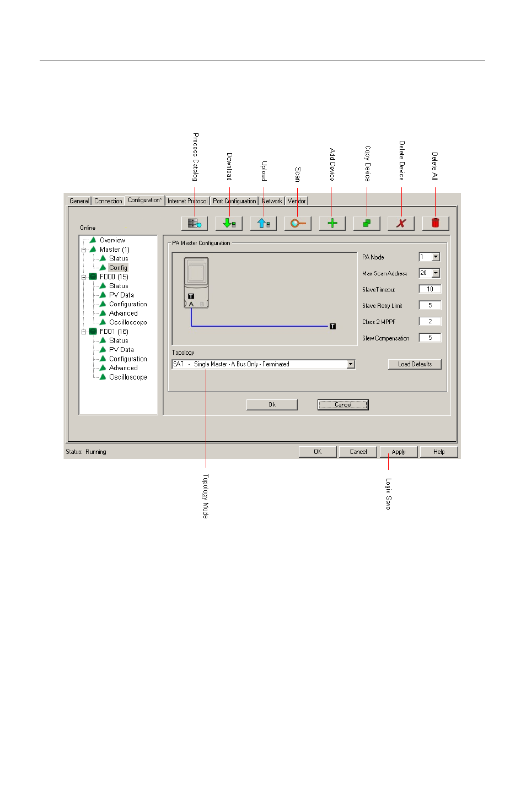
Task: Collapse the FD01 (16) tree node
Action: [84, 332]
